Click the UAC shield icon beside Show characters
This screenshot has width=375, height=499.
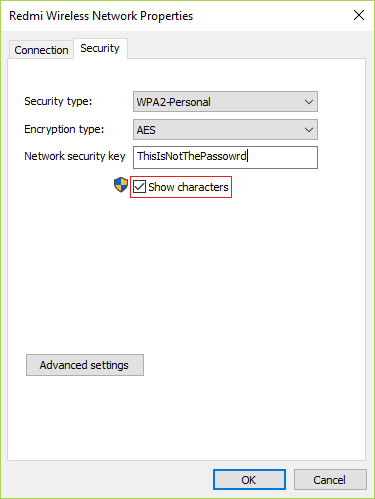click(x=121, y=185)
